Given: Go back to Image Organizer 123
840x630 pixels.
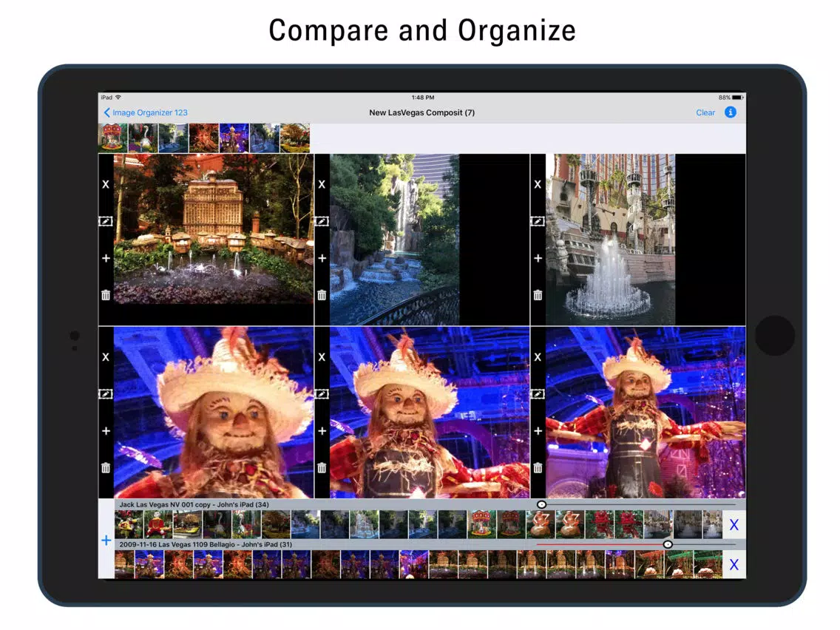Looking at the screenshot, I should [145, 112].
